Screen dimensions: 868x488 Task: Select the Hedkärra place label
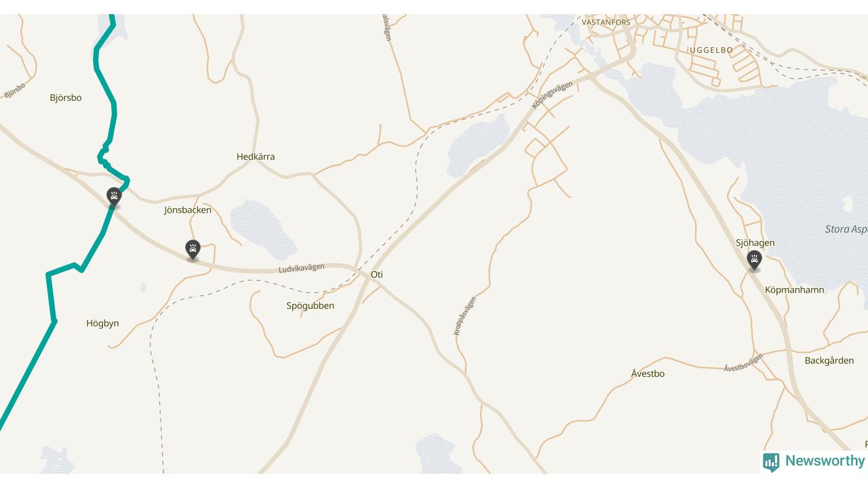[x=256, y=157]
